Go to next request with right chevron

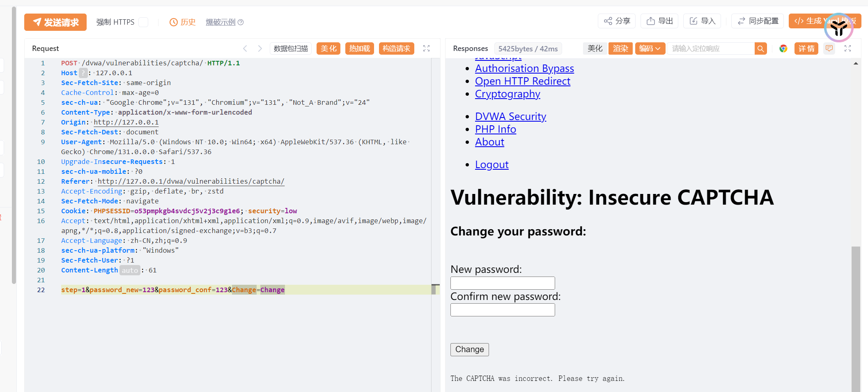click(260, 48)
